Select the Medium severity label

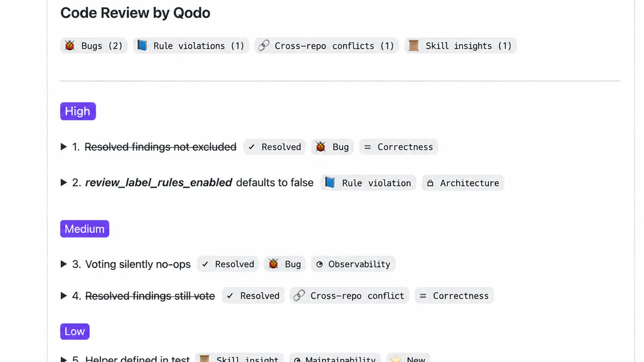point(85,229)
